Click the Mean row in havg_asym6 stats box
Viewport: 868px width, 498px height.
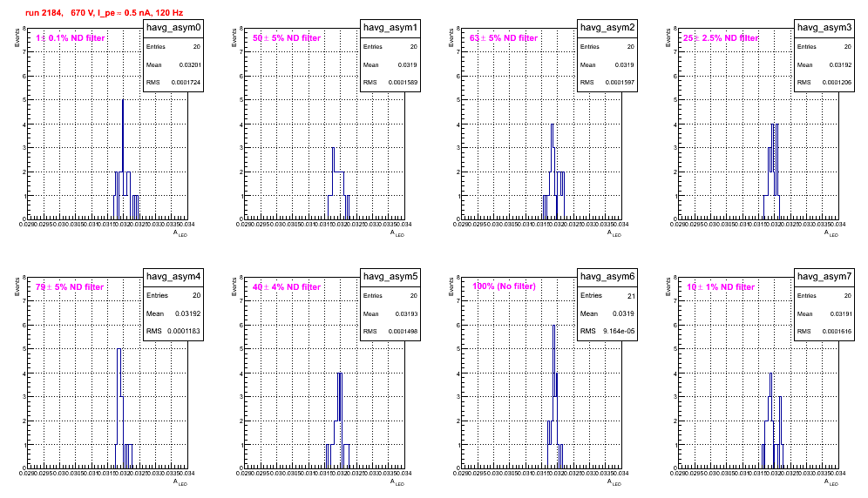pos(607,313)
